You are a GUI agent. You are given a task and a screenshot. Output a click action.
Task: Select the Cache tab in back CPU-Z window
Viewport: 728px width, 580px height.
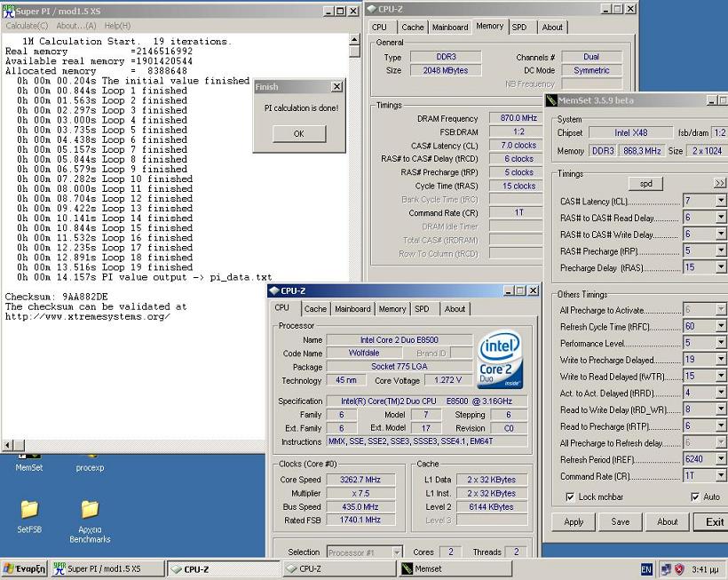(413, 28)
